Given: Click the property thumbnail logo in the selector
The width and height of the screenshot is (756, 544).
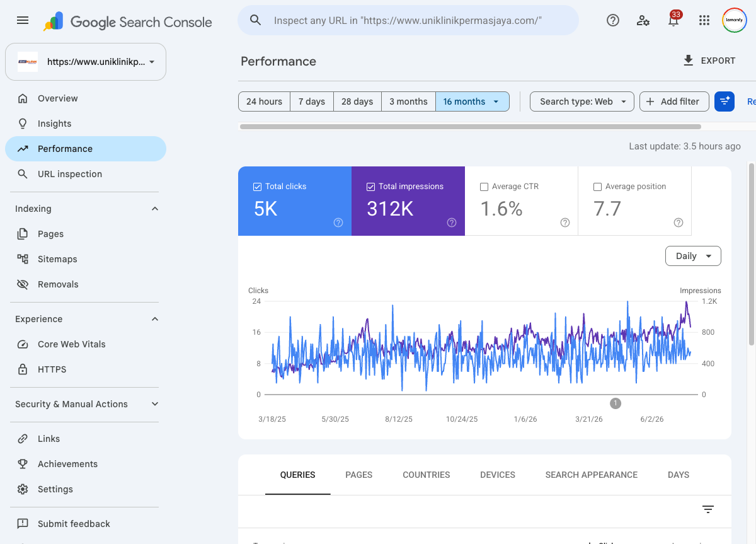Looking at the screenshot, I should 28,62.
